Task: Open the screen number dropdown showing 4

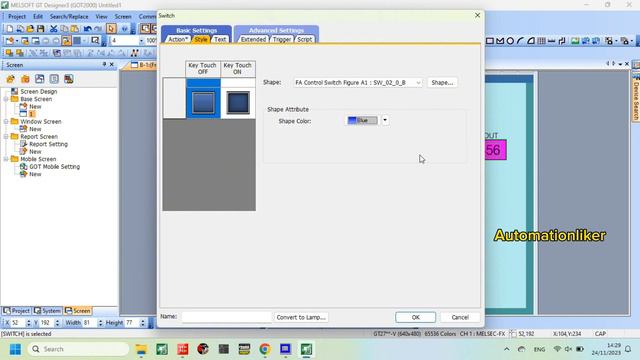Action: pyautogui.click(x=141, y=40)
